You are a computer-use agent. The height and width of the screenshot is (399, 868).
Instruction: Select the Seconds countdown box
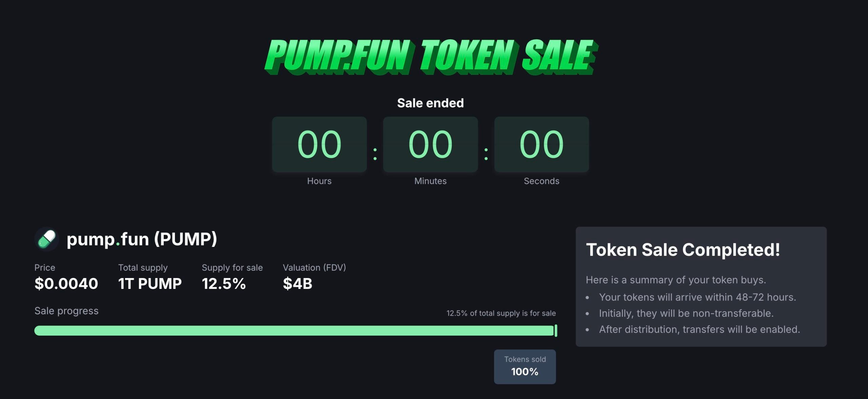coord(541,144)
